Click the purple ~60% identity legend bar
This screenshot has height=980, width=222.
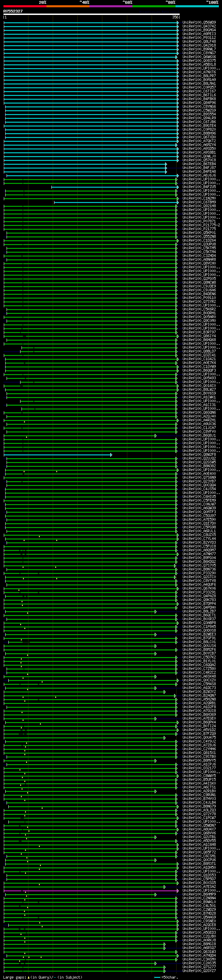(x=111, y=6)
